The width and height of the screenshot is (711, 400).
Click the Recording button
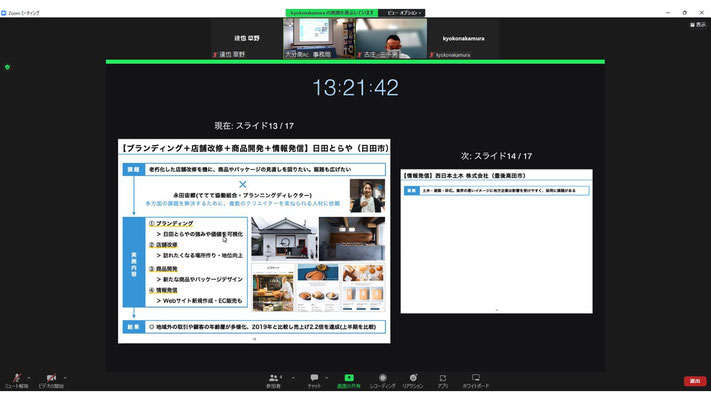point(383,380)
